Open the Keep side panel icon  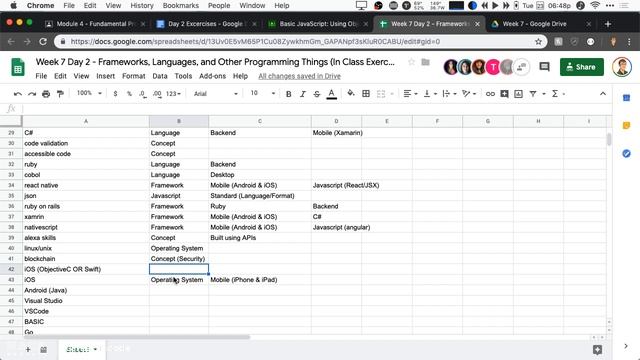tap(626, 126)
